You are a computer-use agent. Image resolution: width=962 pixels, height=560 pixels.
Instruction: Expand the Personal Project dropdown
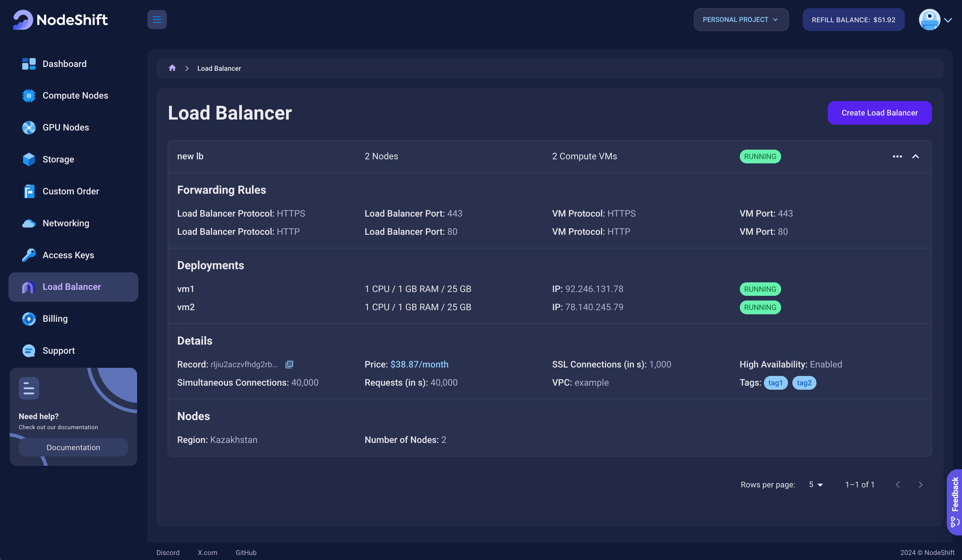[741, 19]
